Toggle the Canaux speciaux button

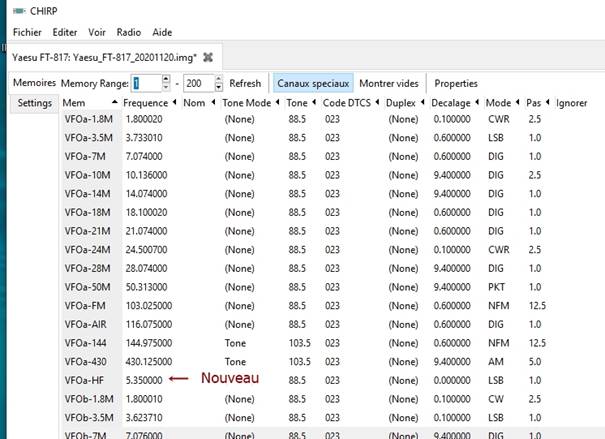313,83
